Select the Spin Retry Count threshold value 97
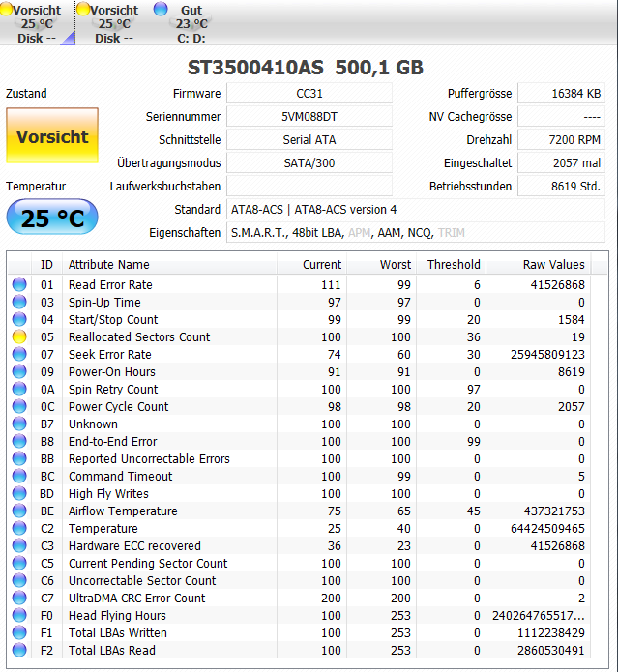The height and width of the screenshot is (672, 618). 473,389
